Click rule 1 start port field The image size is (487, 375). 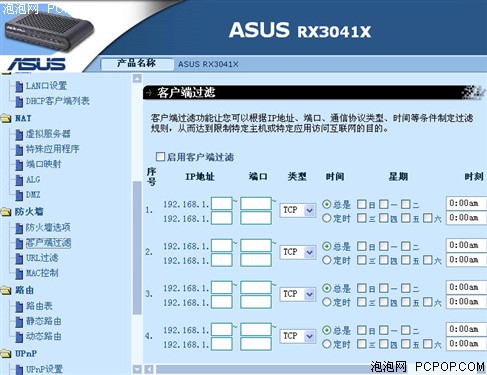(x=256, y=203)
